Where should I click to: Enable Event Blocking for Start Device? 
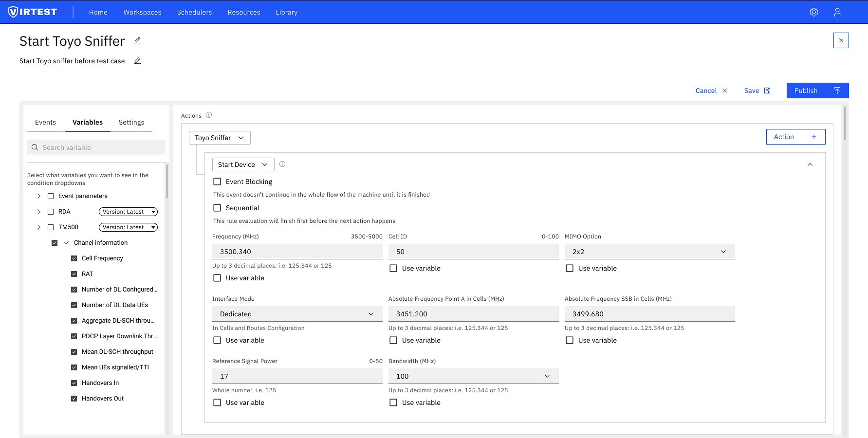217,181
